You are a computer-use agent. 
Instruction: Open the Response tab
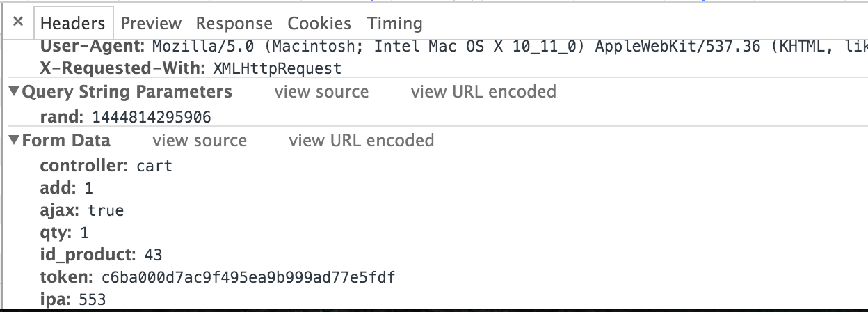tap(234, 23)
